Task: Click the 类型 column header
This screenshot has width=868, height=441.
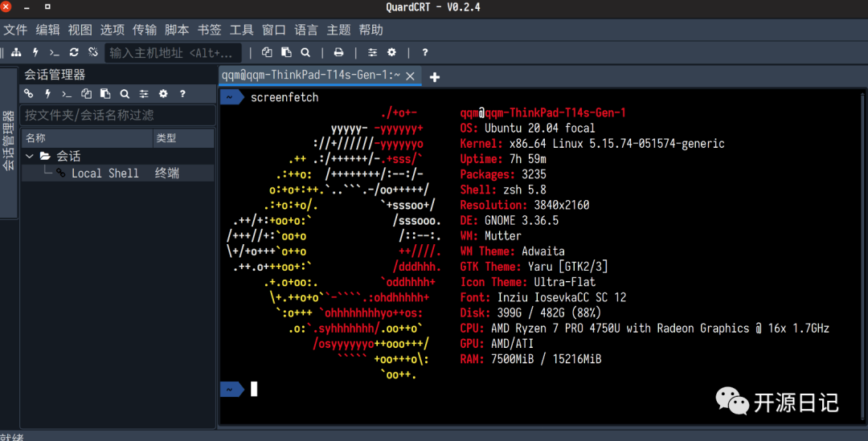Action: pos(184,138)
